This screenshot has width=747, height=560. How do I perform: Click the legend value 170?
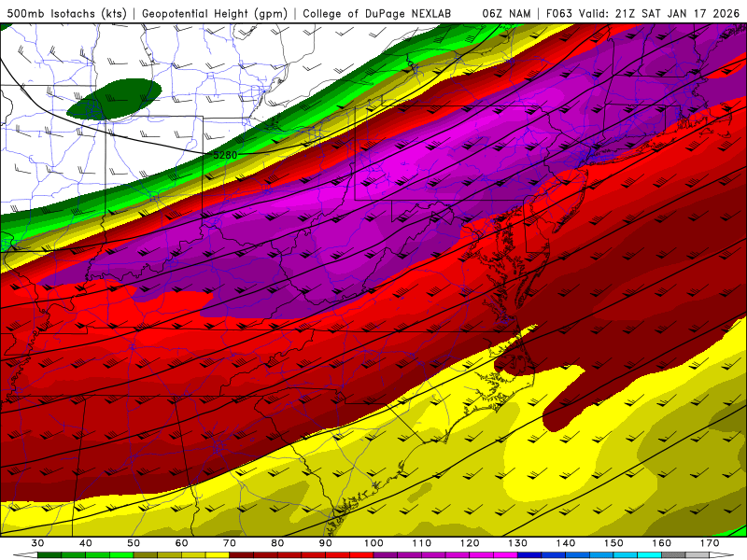pos(710,543)
